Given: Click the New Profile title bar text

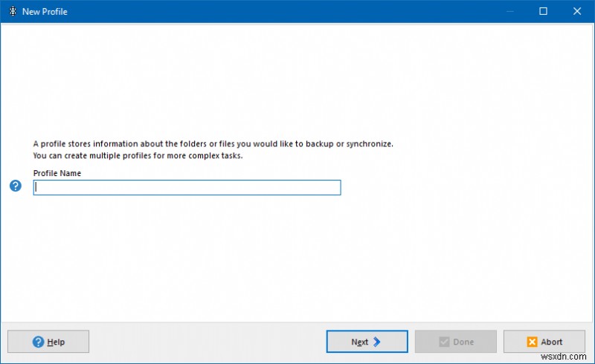Looking at the screenshot, I should click(x=45, y=11).
